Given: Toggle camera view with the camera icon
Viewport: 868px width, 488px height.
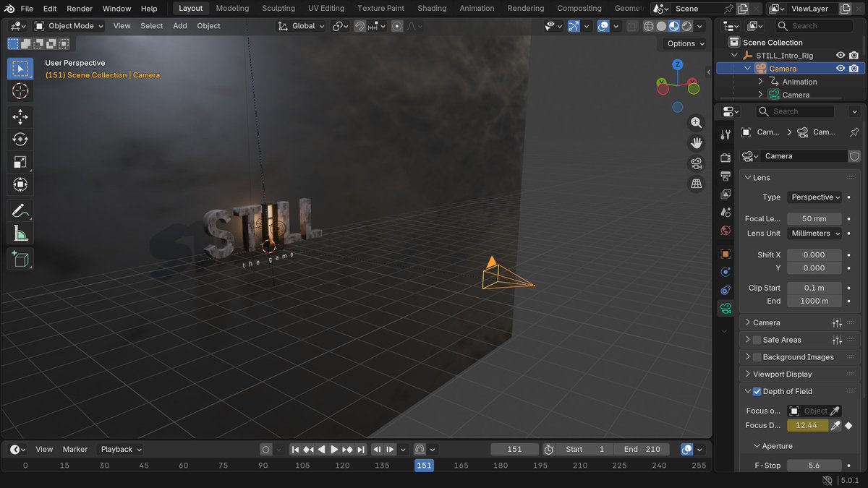Looking at the screenshot, I should coord(696,163).
